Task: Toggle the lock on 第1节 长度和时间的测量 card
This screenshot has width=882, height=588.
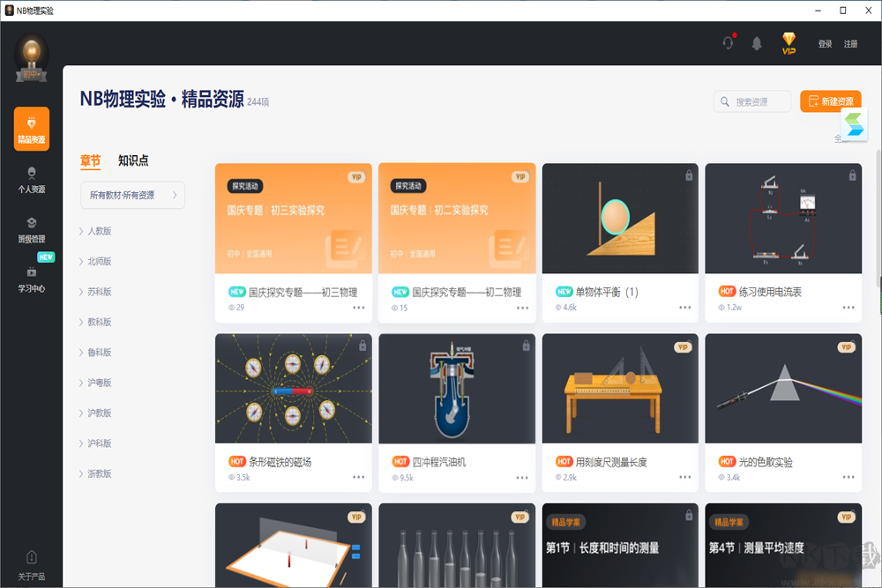Action: coord(689,517)
